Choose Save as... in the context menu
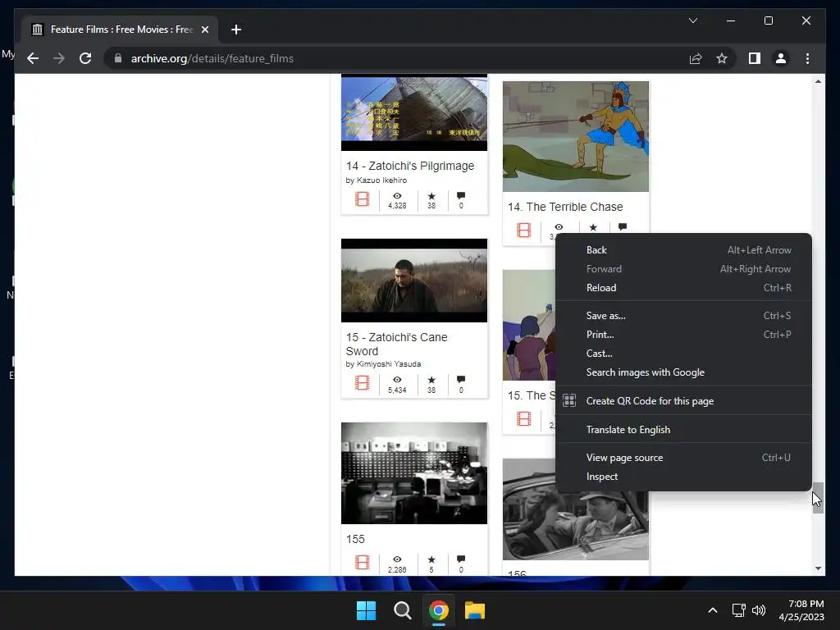Screen dimensions: 840x630 pyautogui.click(x=683, y=316)
